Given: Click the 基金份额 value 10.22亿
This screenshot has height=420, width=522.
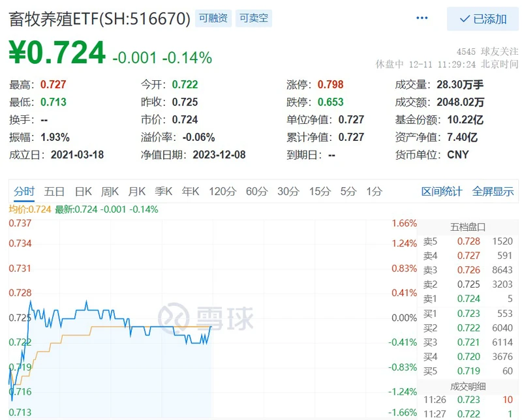Looking at the screenshot, I should (465, 119).
